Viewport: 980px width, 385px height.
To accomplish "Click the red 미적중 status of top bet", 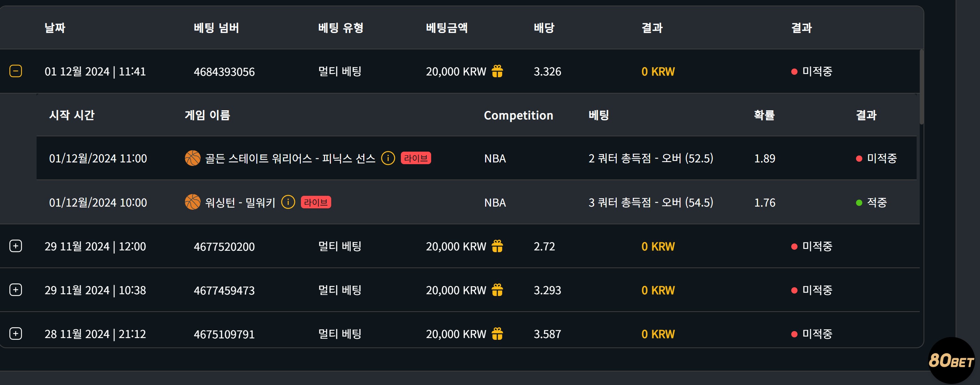I will (812, 71).
